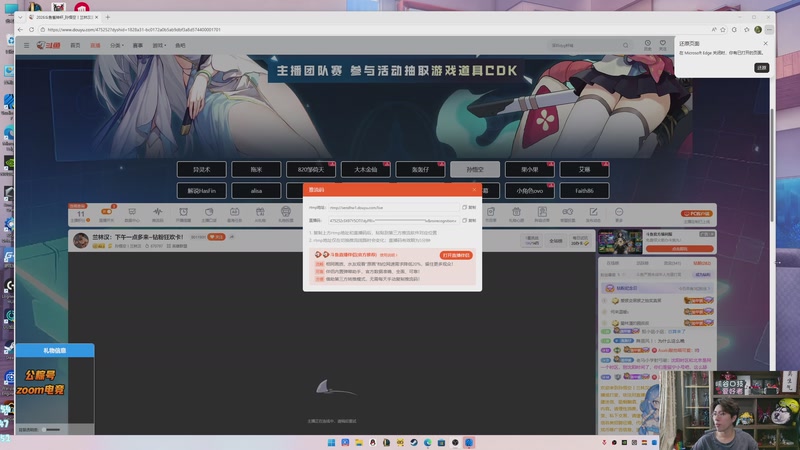Select streamer 820邹倚天

pyautogui.click(x=311, y=169)
